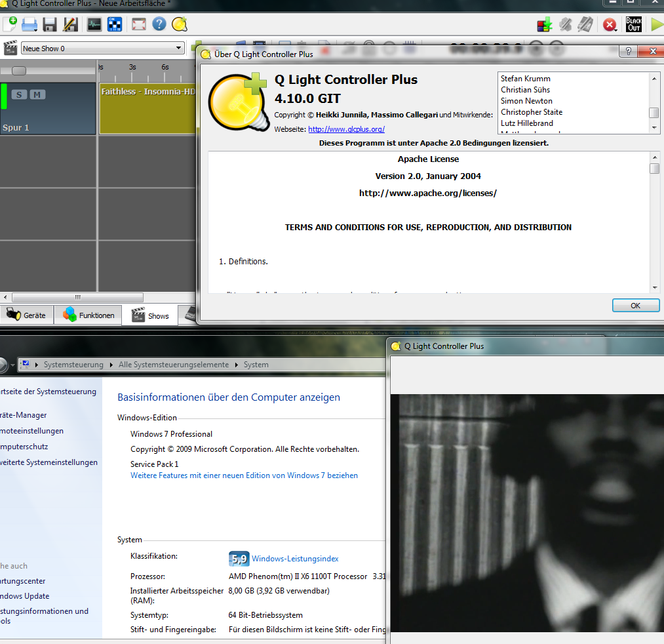This screenshot has width=664, height=644.
Task: Click the grey live edit function icon
Action: pos(565,24)
